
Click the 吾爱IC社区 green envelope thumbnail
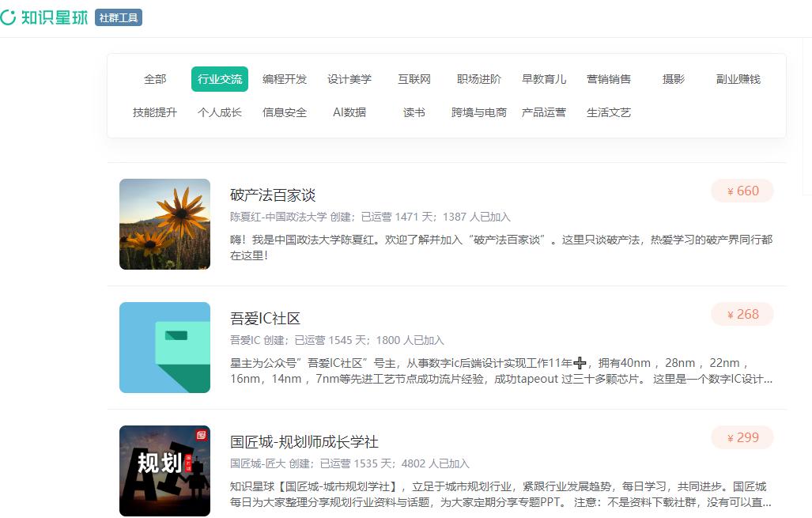164,347
